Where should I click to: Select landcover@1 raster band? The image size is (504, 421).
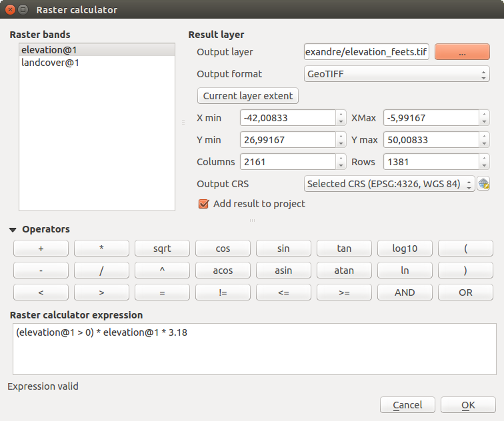(97, 63)
